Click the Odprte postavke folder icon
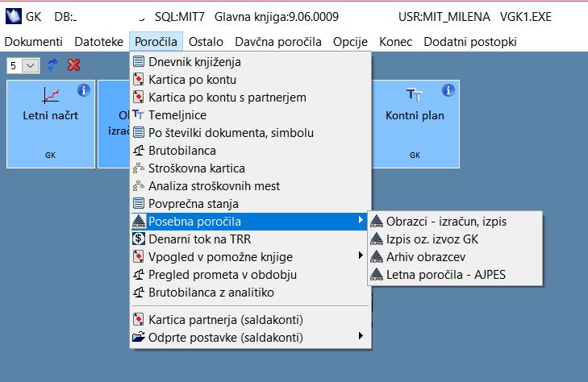This screenshot has height=382, width=588. 139,337
